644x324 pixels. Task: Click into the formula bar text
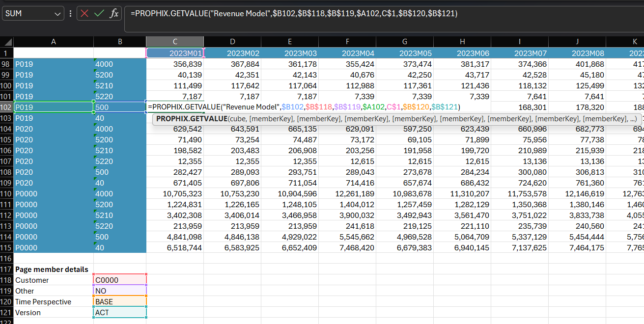[344, 14]
